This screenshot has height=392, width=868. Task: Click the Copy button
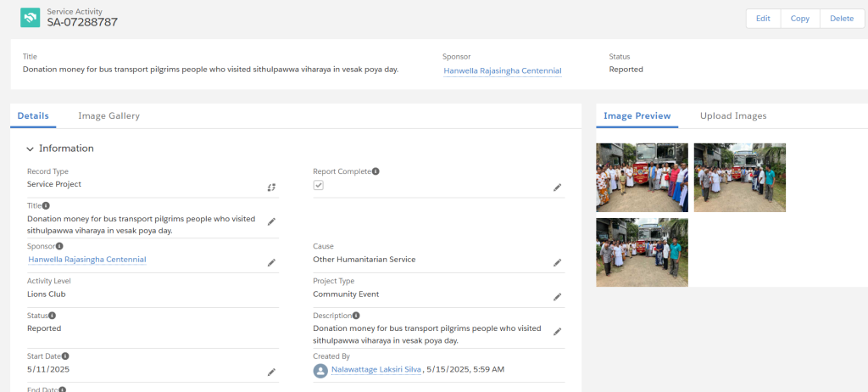(800, 19)
